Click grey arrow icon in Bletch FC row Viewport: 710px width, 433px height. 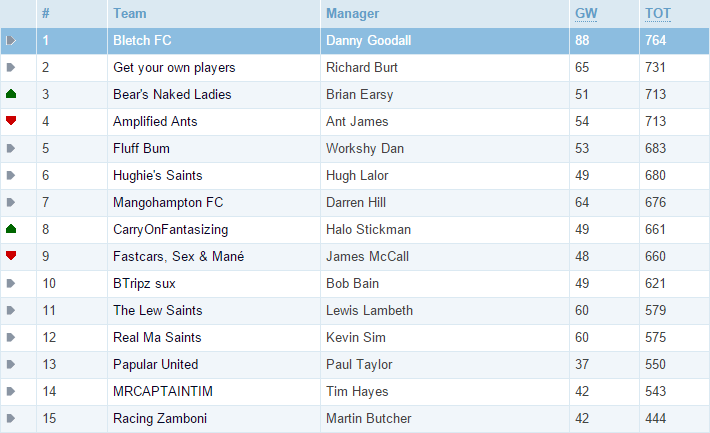point(11,41)
